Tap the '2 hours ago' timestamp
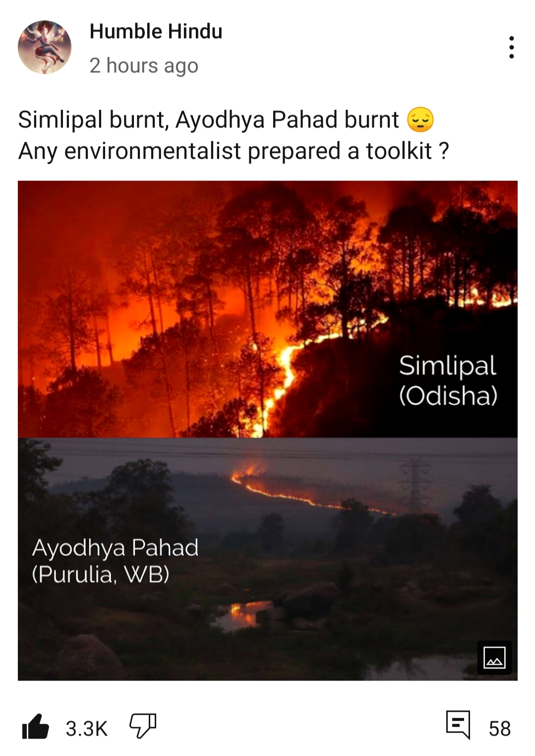This screenshot has width=535, height=756. tap(144, 66)
